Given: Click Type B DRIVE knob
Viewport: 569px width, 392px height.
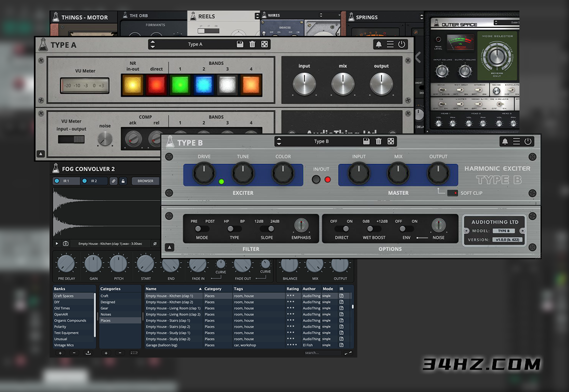Looking at the screenshot, I should [x=204, y=173].
